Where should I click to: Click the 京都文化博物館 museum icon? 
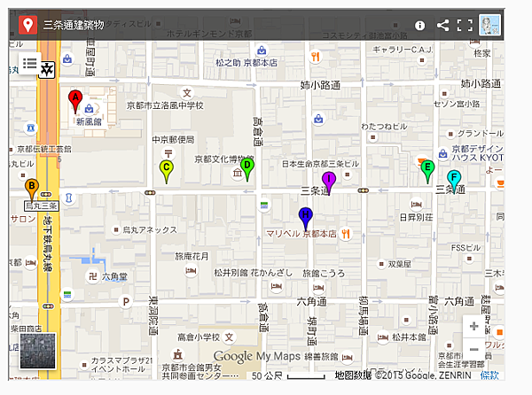tap(238, 173)
